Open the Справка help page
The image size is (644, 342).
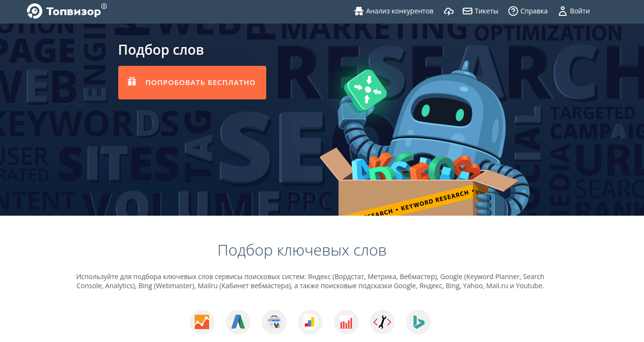click(528, 11)
